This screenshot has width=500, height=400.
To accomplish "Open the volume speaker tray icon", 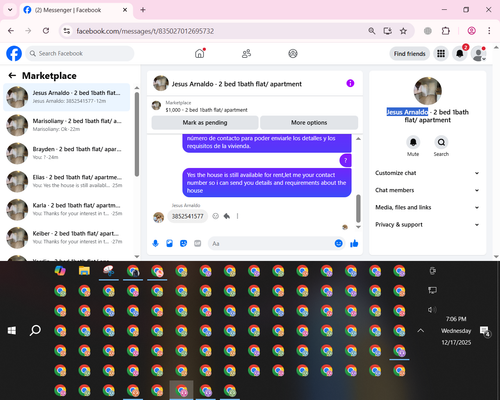I will (x=432, y=310).
